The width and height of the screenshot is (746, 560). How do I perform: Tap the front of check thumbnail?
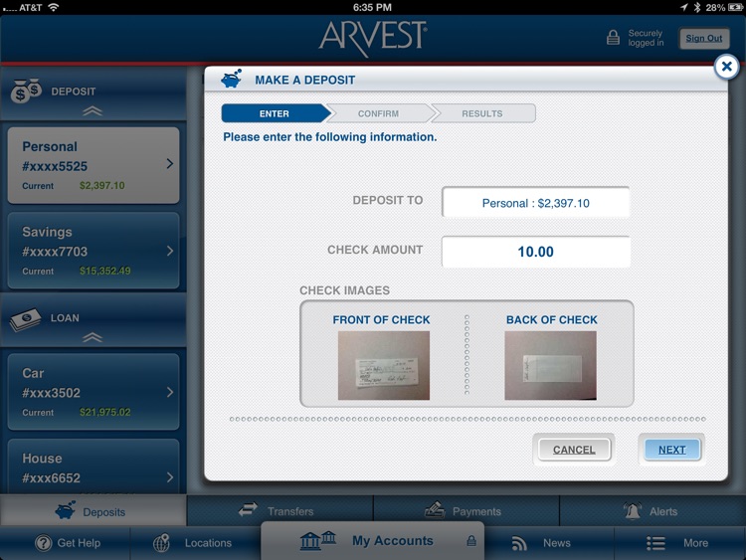coord(384,365)
